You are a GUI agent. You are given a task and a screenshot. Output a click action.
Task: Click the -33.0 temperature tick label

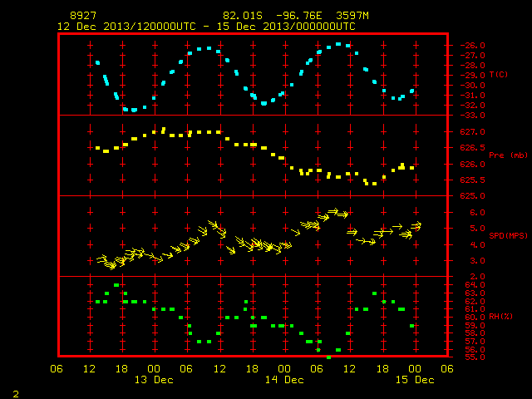click(x=472, y=116)
